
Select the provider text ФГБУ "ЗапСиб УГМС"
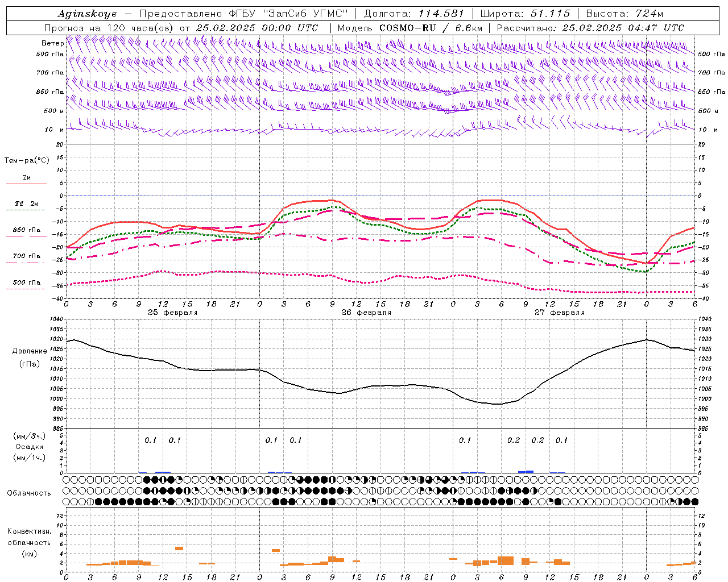click(x=289, y=14)
